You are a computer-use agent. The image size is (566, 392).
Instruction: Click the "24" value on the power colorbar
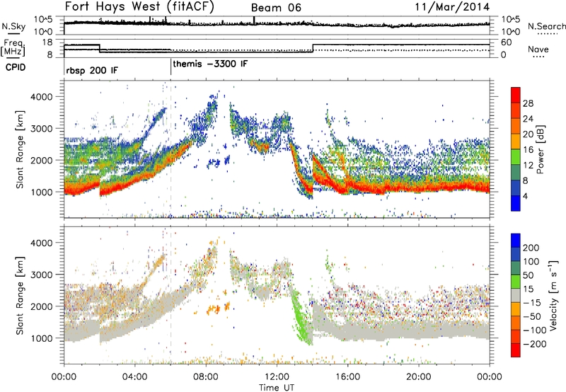pyautogui.click(x=528, y=119)
